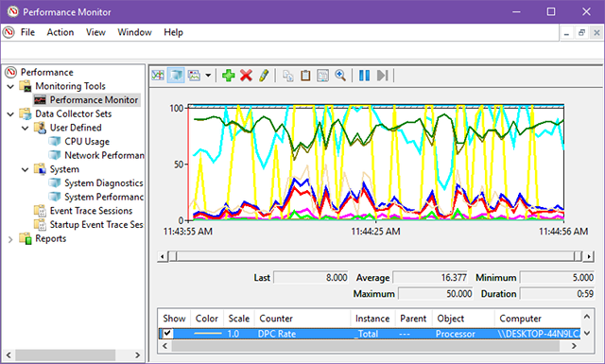Image resolution: width=605 pixels, height=364 pixels.
Task: Open the File menu
Action: click(27, 32)
